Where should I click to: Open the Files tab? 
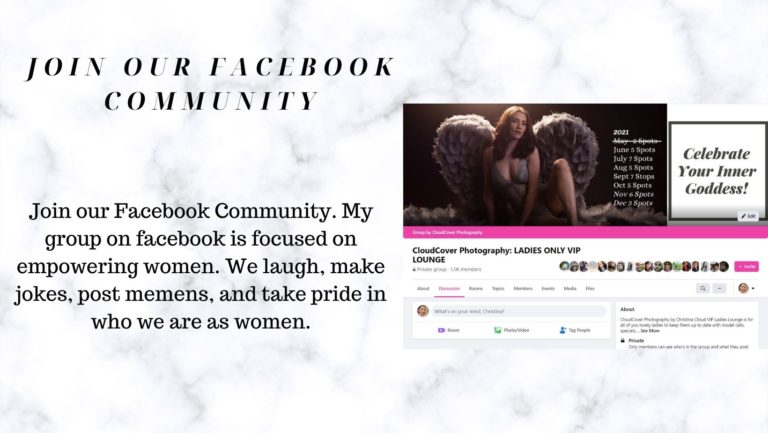pos(590,289)
